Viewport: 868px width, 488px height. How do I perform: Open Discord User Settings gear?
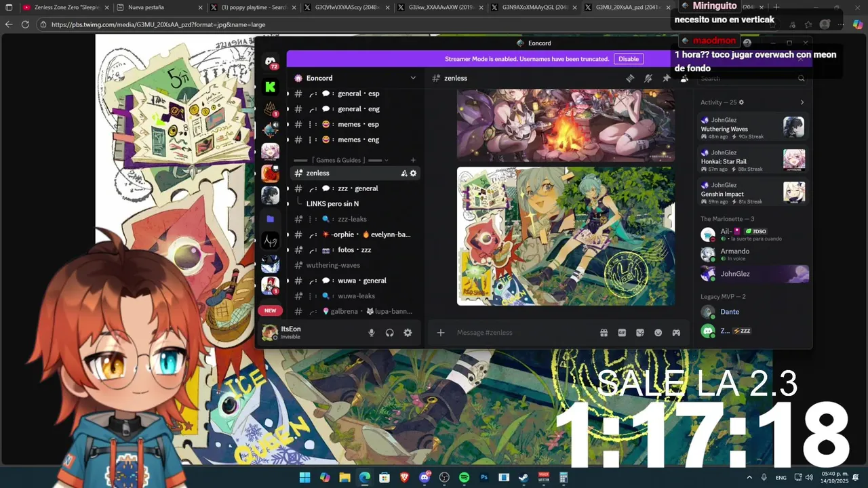[408, 333]
